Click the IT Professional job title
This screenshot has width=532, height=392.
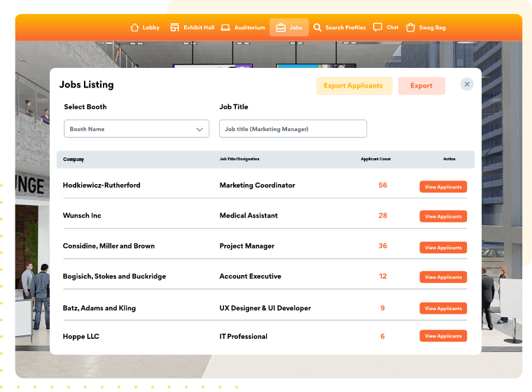pos(244,336)
